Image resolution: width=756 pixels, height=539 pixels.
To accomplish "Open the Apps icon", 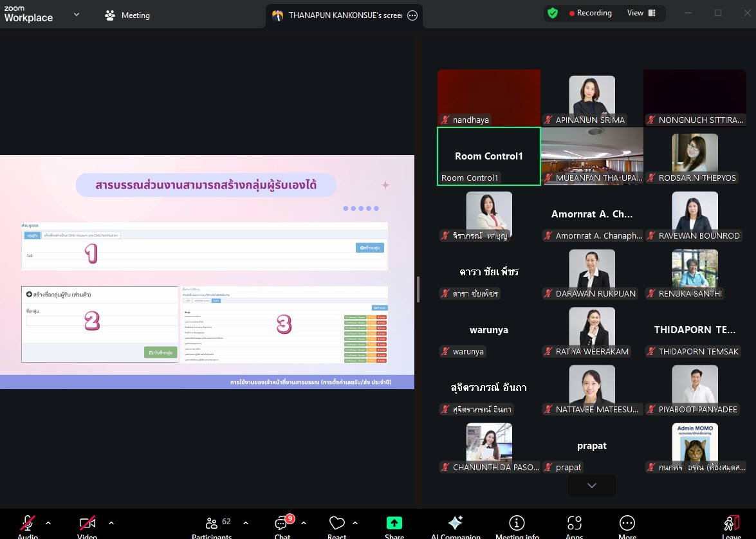I will pos(574,523).
